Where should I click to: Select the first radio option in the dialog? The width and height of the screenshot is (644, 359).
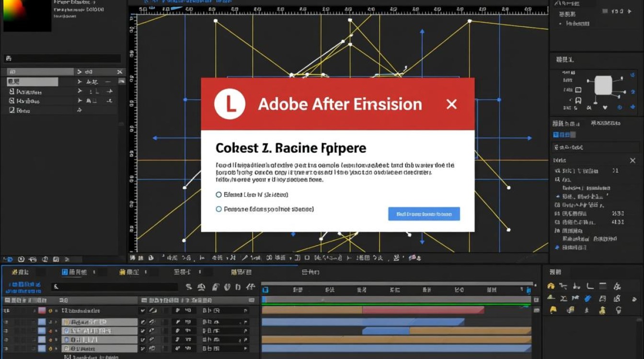[219, 195]
